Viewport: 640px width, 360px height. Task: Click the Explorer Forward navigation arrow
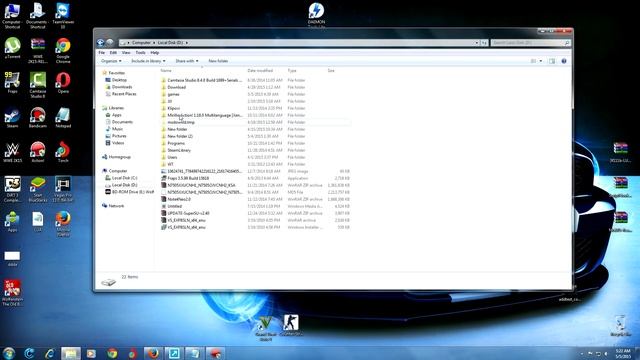coord(109,42)
